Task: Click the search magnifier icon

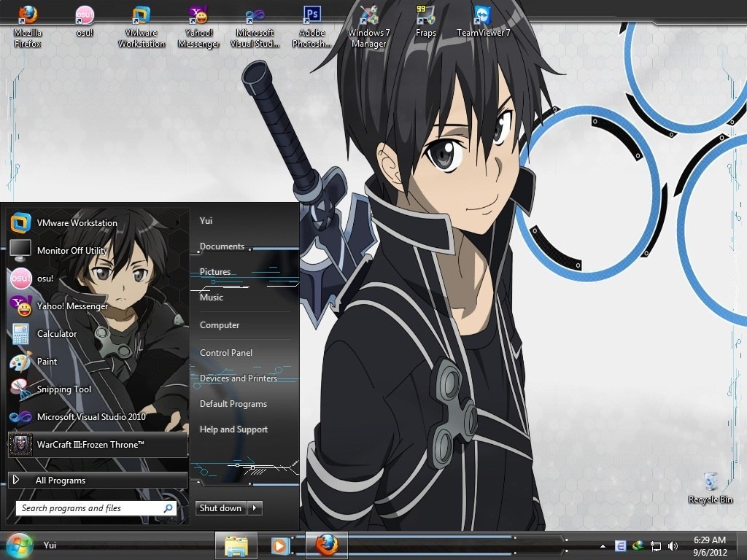Action: [168, 508]
